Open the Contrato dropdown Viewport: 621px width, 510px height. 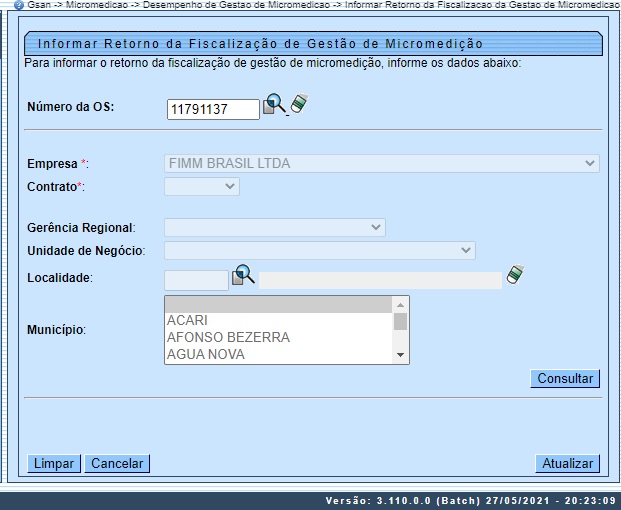pyautogui.click(x=202, y=186)
